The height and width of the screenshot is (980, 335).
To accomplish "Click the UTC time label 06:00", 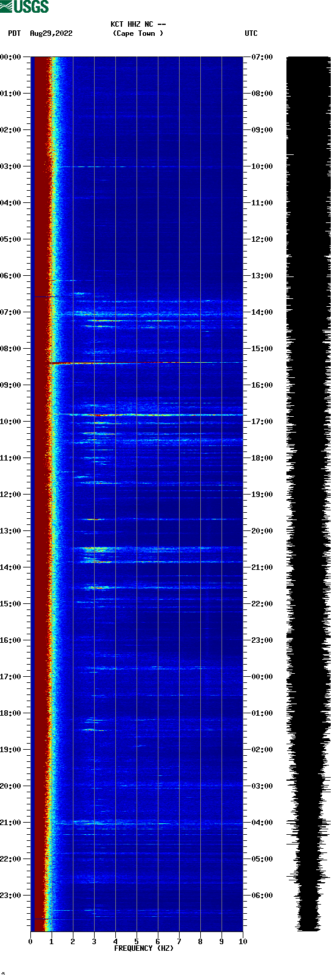I will (262, 896).
